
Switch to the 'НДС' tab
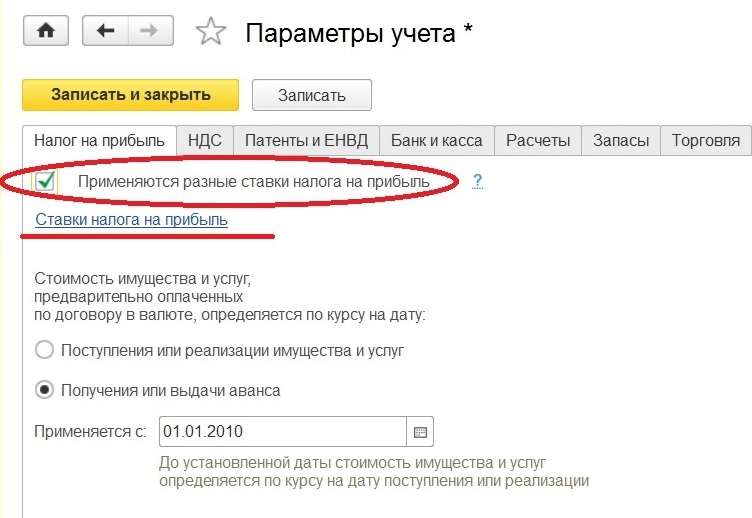click(x=205, y=141)
